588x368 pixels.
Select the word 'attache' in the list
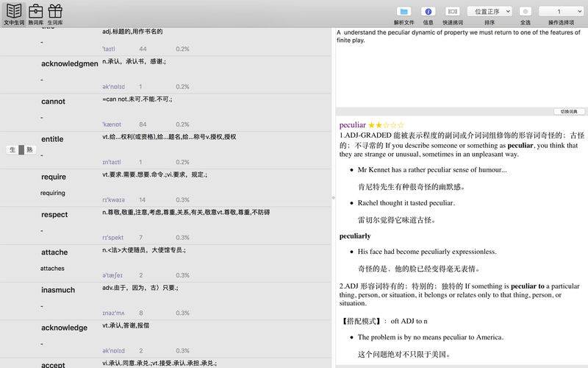tap(54, 252)
